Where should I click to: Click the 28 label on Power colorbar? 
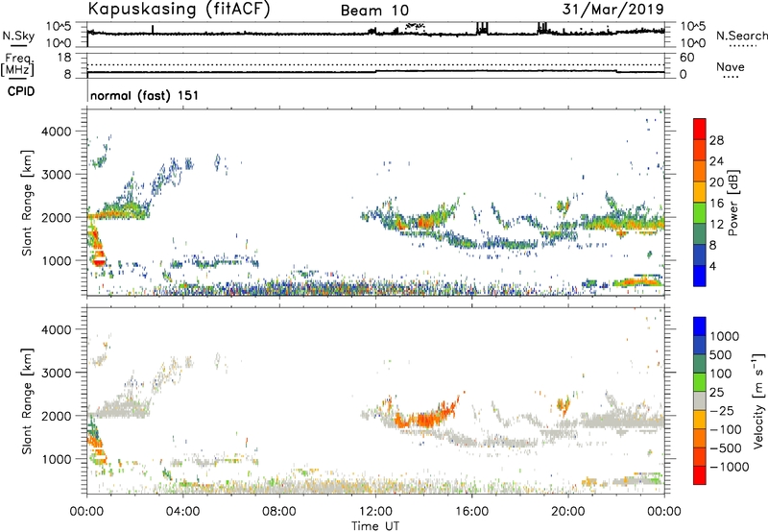click(x=716, y=140)
